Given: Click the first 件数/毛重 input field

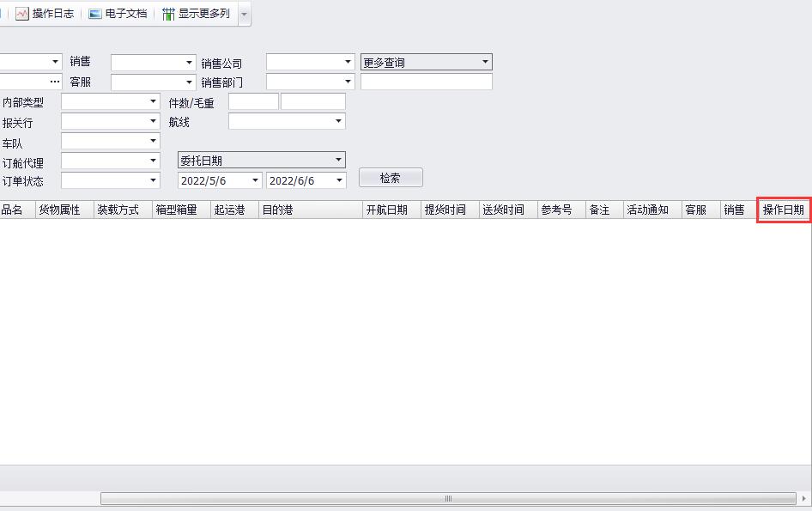Looking at the screenshot, I should 253,101.
